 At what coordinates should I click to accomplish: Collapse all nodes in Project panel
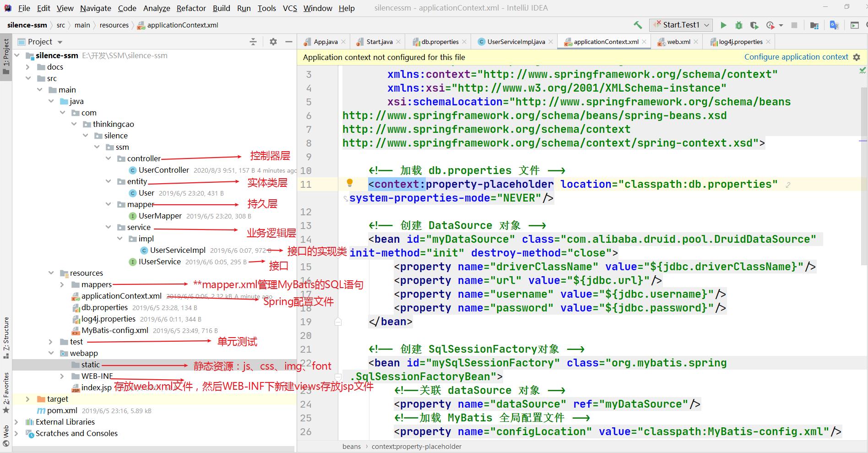pyautogui.click(x=253, y=41)
